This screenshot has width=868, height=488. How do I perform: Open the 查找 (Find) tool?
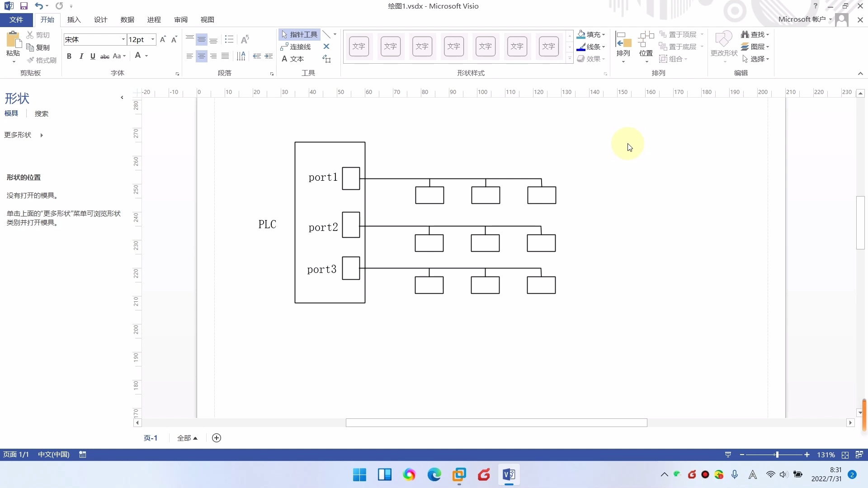point(754,34)
